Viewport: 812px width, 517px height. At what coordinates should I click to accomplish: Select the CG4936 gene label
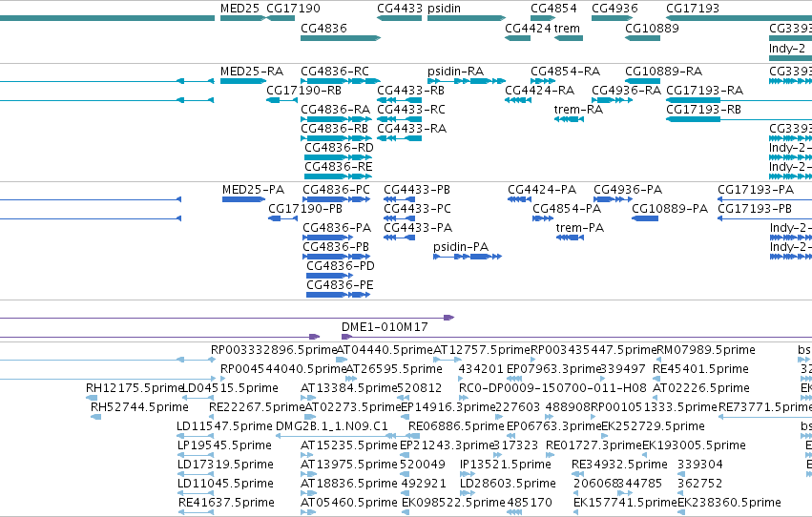(614, 9)
